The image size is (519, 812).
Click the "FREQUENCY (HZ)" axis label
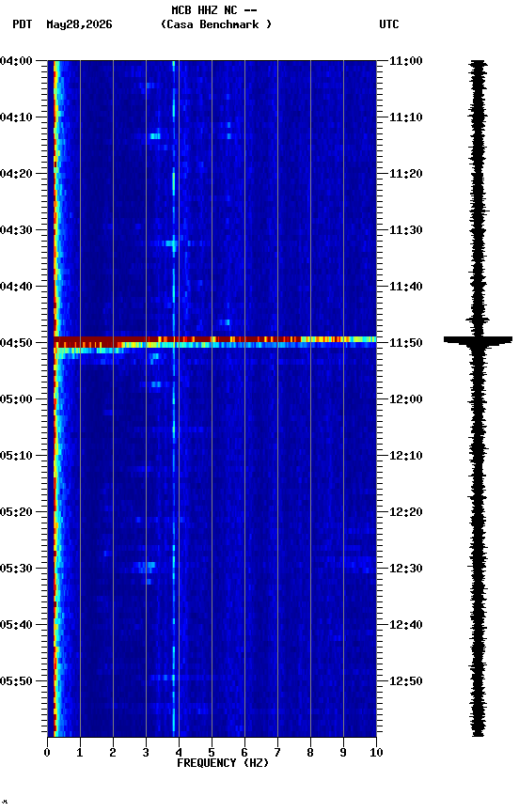click(223, 763)
